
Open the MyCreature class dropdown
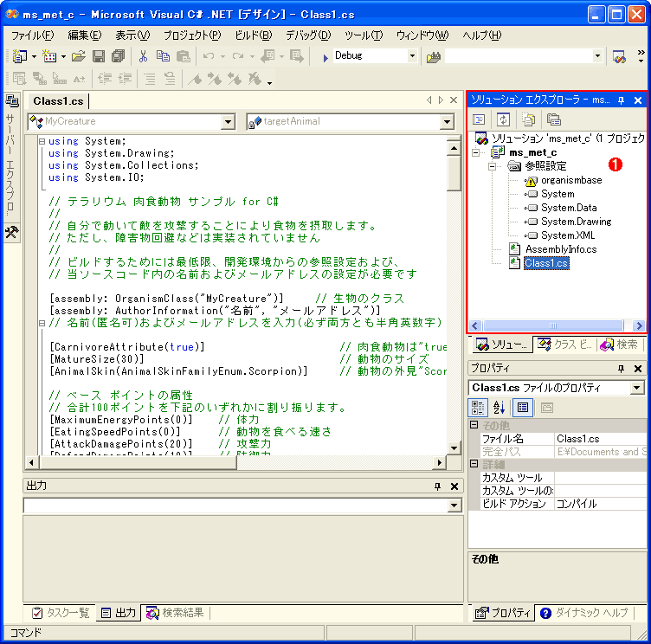click(228, 122)
